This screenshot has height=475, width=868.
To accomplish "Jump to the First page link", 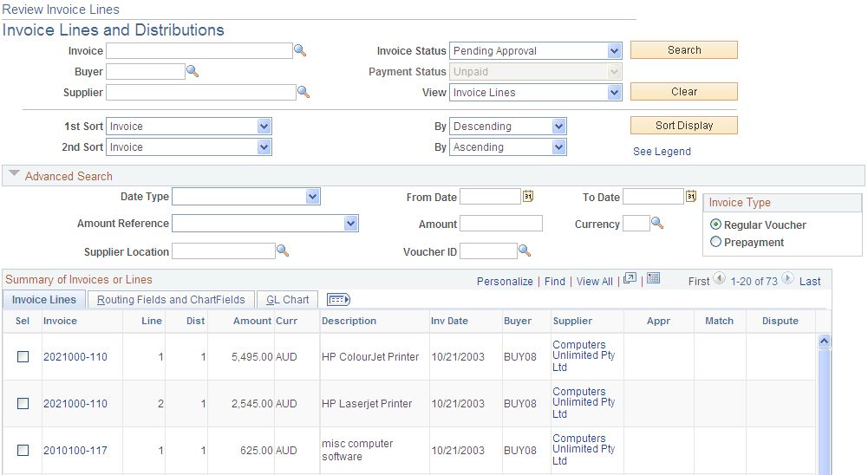I will [x=699, y=281].
